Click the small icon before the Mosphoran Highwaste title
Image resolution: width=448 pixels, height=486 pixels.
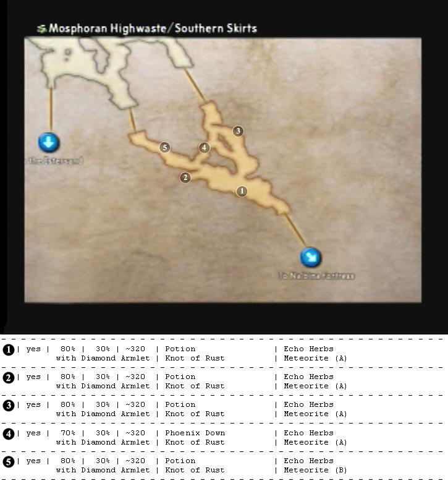(x=41, y=29)
